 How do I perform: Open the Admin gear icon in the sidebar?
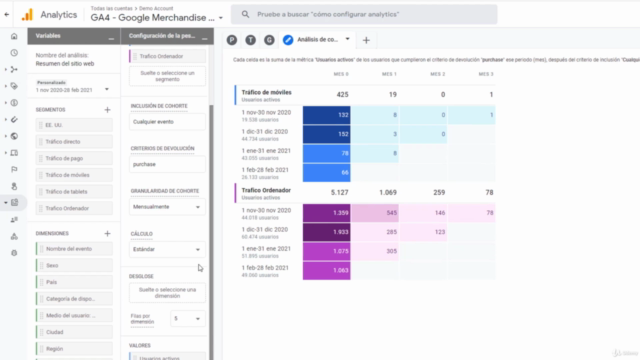(x=14, y=253)
